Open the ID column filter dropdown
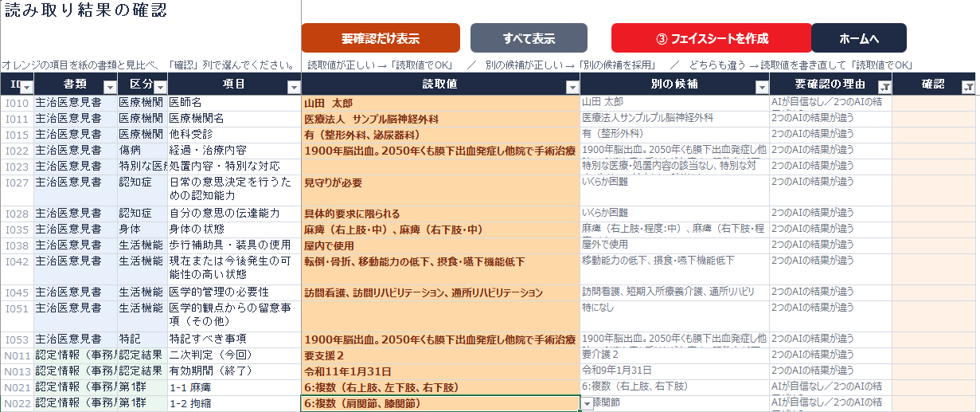The width and height of the screenshot is (980, 412). (x=25, y=86)
